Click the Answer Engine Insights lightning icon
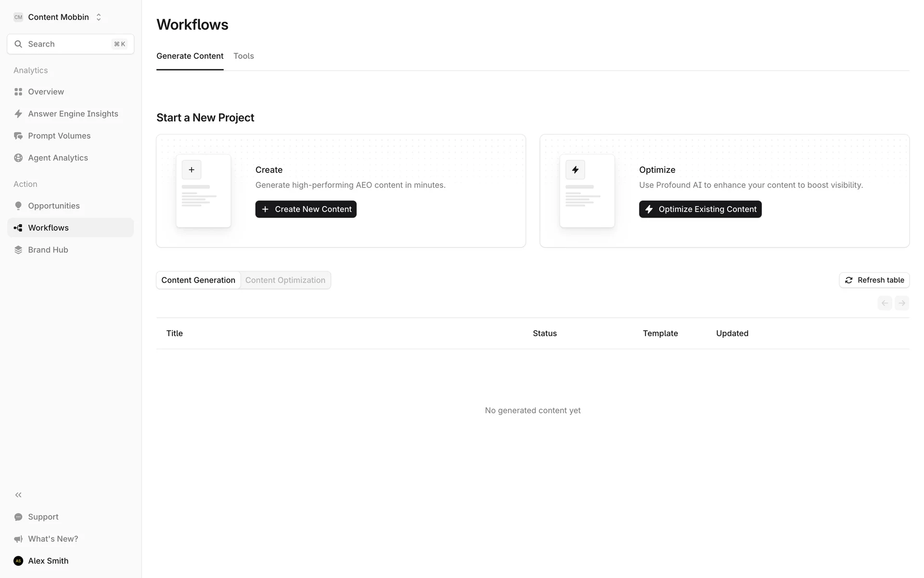Image resolution: width=924 pixels, height=578 pixels. coord(18,114)
